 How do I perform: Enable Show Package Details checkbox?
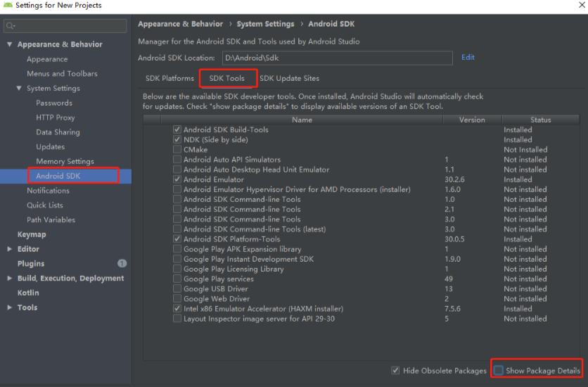[499, 371]
